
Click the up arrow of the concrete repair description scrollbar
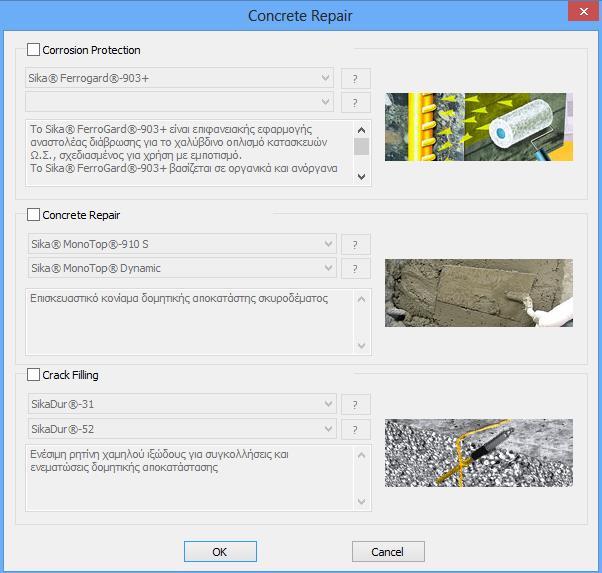click(x=361, y=299)
